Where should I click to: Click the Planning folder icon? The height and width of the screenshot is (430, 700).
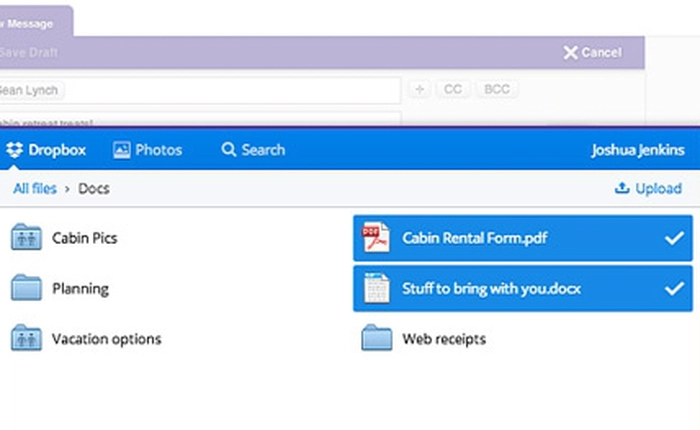point(26,288)
